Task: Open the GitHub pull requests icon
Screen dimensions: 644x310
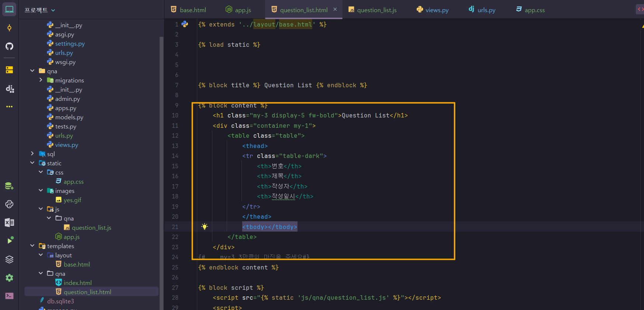Action: pos(9,46)
